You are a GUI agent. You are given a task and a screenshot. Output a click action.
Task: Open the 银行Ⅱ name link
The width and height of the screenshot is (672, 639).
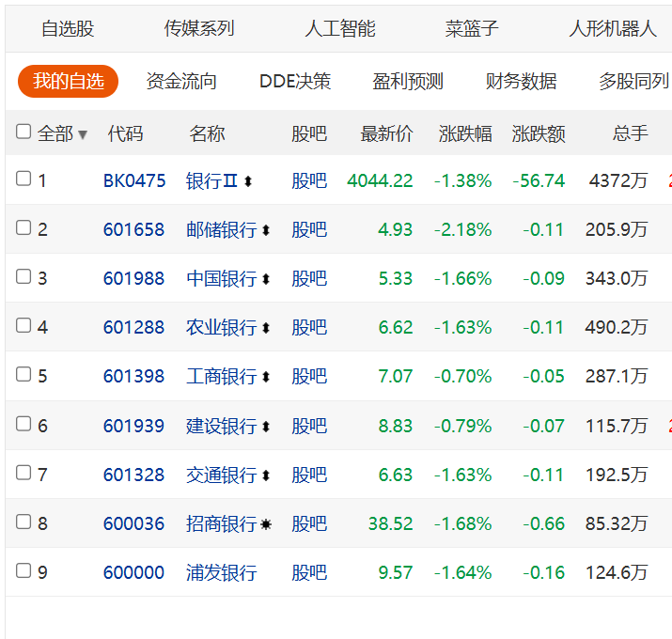coord(211,180)
